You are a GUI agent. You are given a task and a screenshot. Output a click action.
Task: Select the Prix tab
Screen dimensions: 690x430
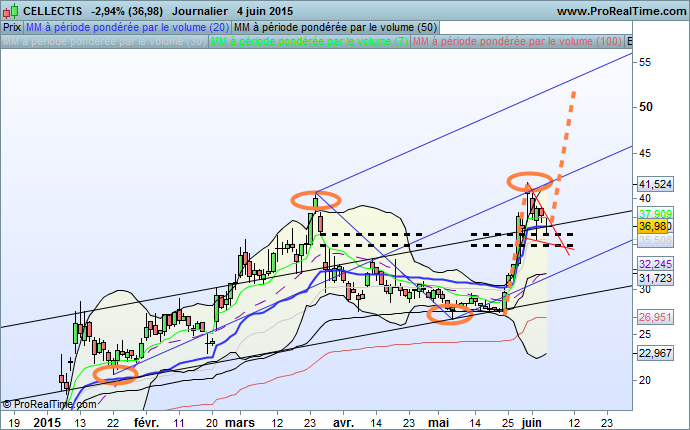12,27
